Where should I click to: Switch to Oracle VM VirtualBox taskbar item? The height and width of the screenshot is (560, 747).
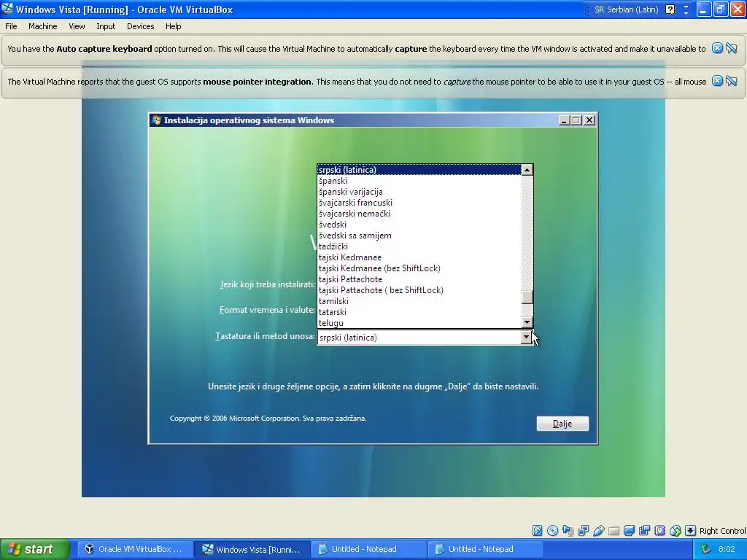click(x=134, y=549)
